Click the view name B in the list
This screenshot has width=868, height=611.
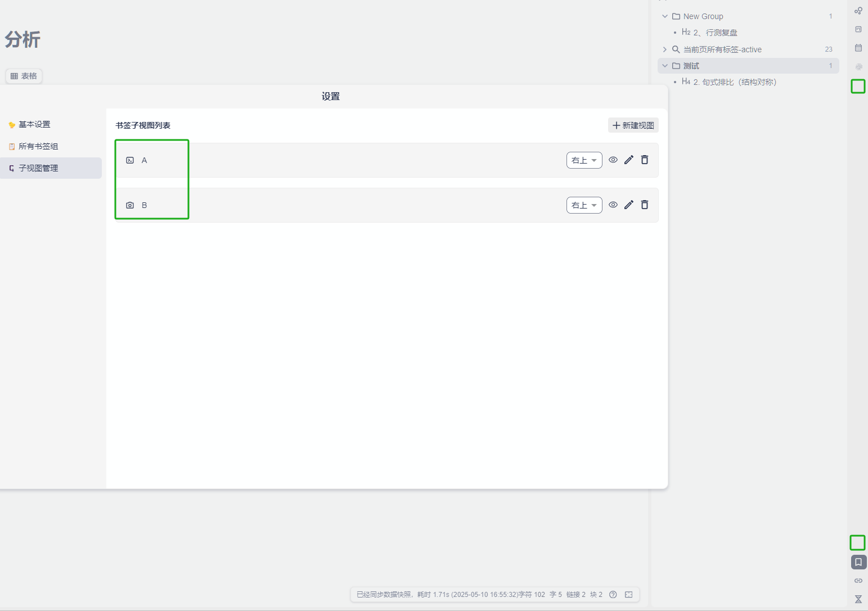pyautogui.click(x=144, y=205)
